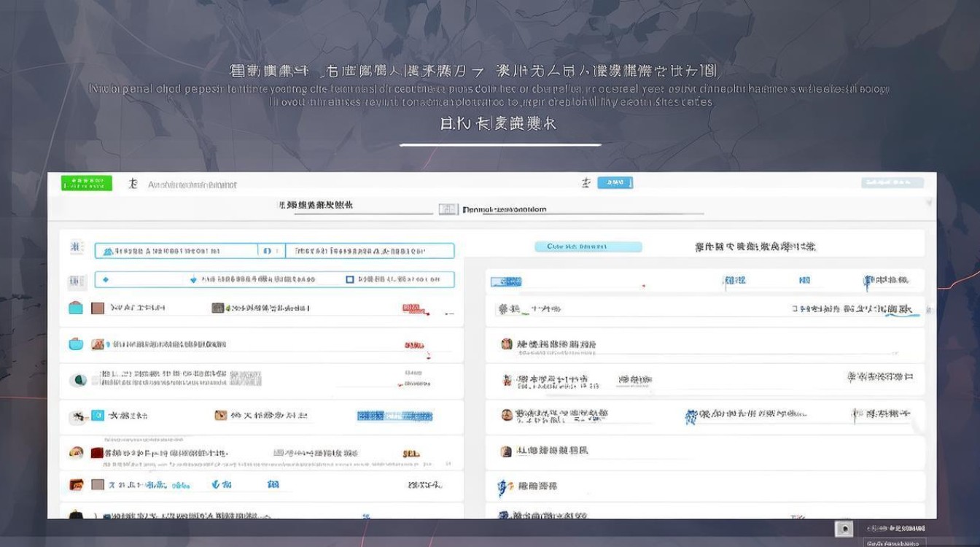Toggle the blue square checkbox in the second outlined field
This screenshot has height=547, width=980.
349,279
